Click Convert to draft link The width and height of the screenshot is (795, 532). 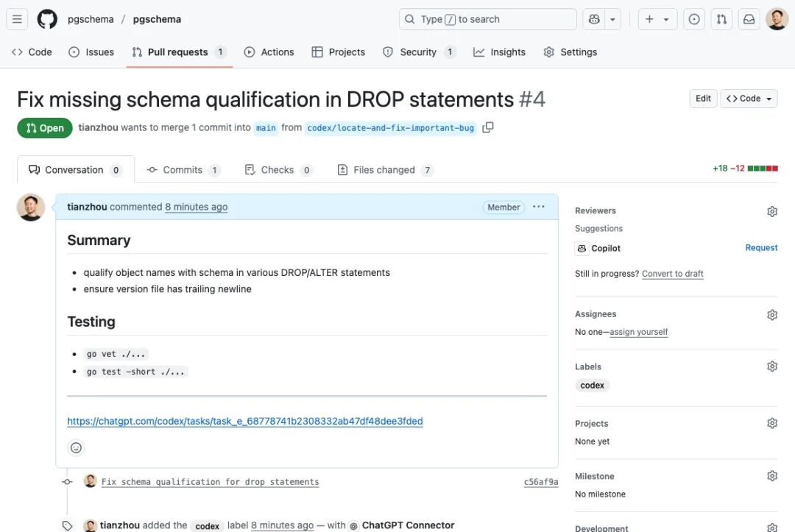point(672,274)
